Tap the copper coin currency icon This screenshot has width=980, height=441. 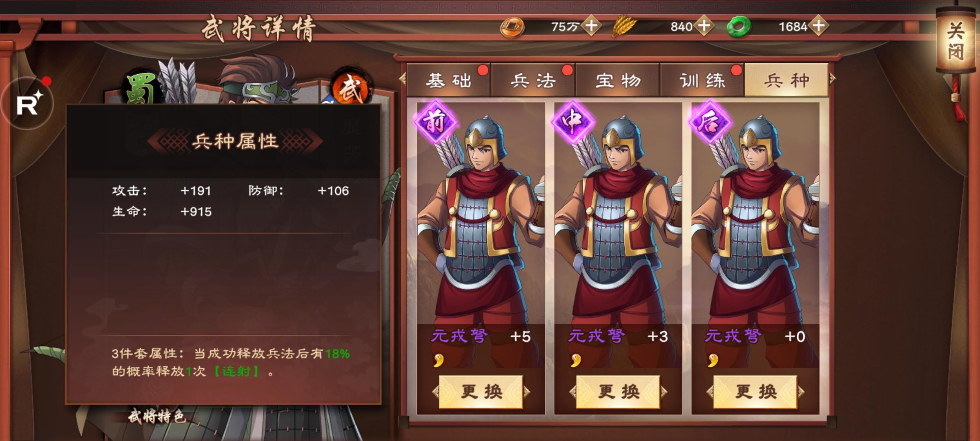[x=512, y=27]
